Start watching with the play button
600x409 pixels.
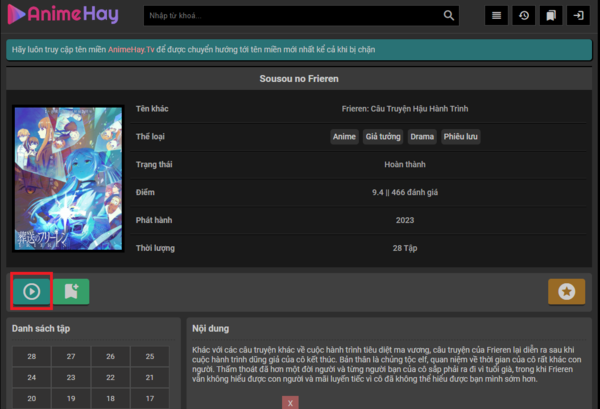click(x=32, y=292)
